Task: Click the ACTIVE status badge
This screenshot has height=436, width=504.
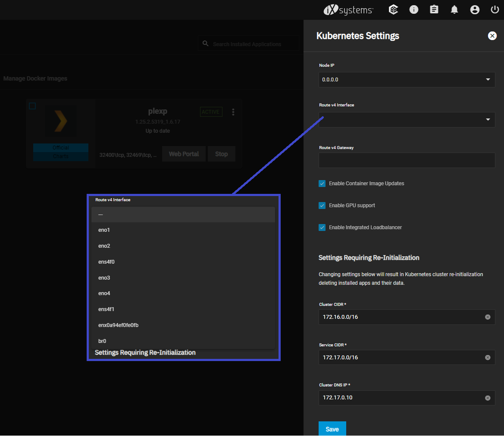Action: [x=211, y=112]
